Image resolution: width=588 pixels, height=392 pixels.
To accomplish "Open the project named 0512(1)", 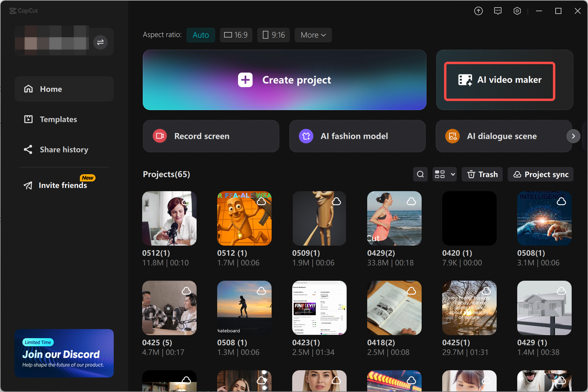I will [169, 218].
